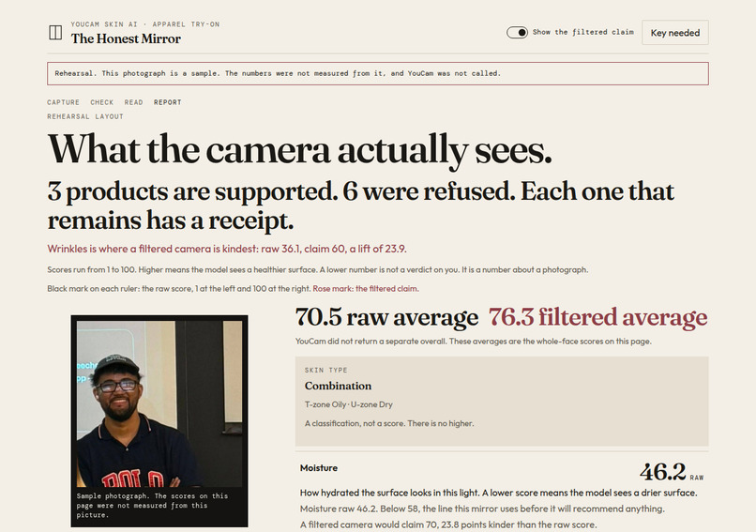Click the 'Moisture' row label
Viewport: 756px width, 532px height.
[x=319, y=468]
